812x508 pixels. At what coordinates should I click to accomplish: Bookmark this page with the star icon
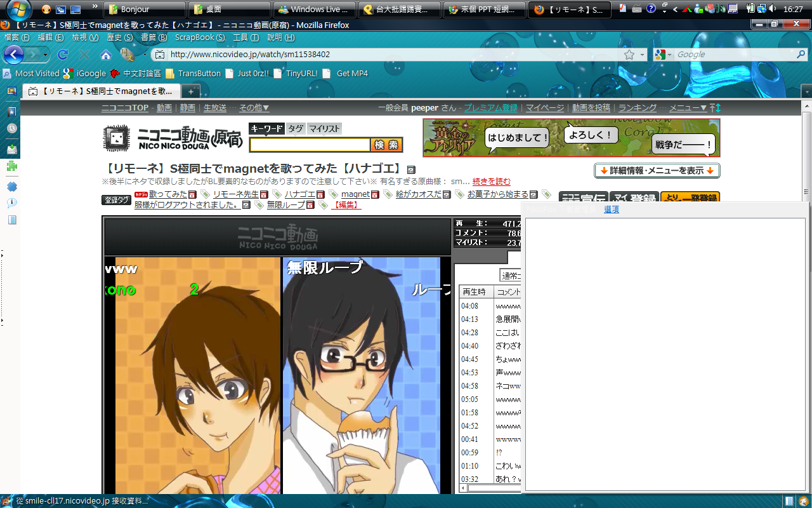(629, 55)
